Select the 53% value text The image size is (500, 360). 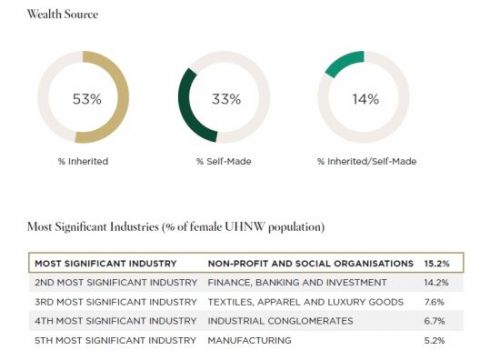tap(87, 99)
